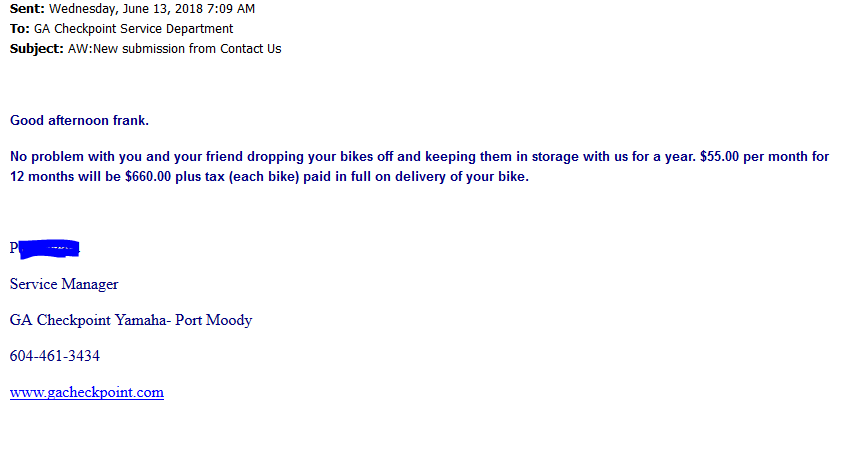The width and height of the screenshot is (843, 449).
Task: Click the bold Sent: label
Action: (27, 9)
